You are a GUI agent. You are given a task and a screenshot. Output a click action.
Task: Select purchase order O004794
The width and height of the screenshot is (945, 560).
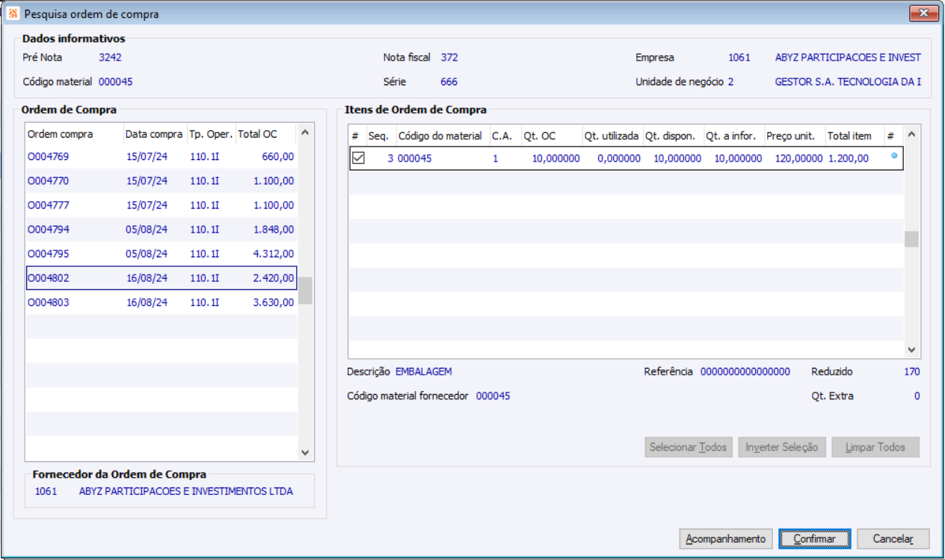(161, 230)
